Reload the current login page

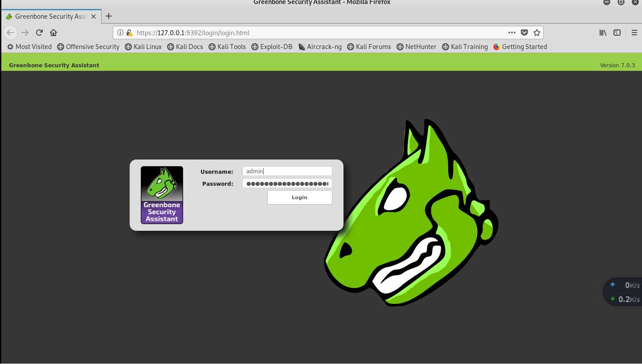pos(39,33)
